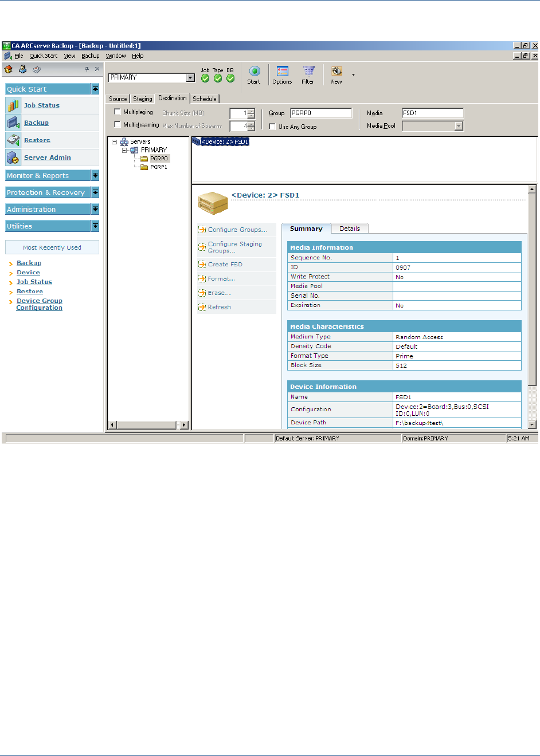Open the File menu
The width and height of the screenshot is (540, 756).
(19, 56)
